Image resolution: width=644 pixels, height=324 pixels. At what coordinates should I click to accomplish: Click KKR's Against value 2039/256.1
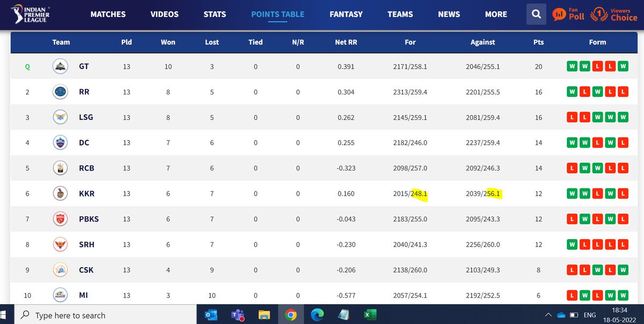pyautogui.click(x=482, y=194)
